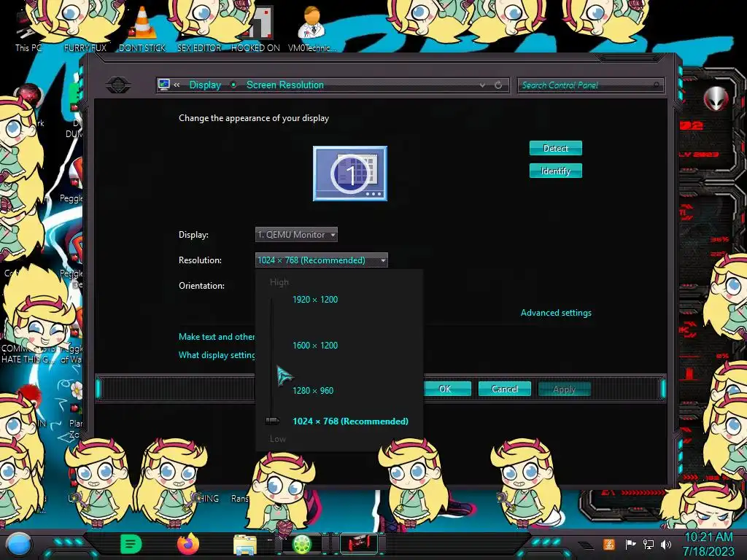Select the 1280 × 960 resolution mark

[313, 391]
